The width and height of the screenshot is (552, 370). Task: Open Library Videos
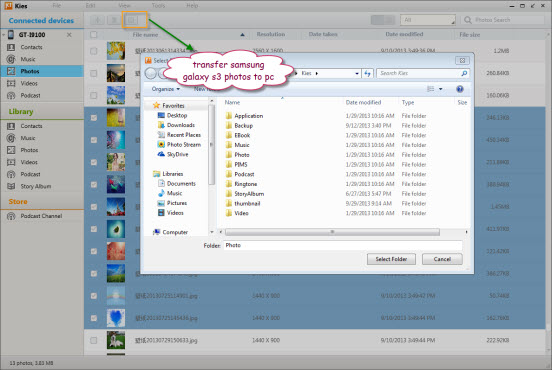tap(29, 162)
